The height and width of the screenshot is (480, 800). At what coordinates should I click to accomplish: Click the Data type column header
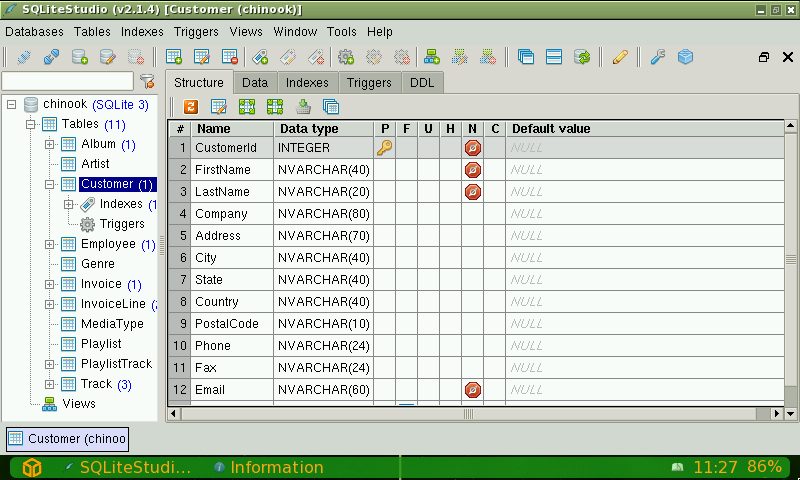[323, 129]
